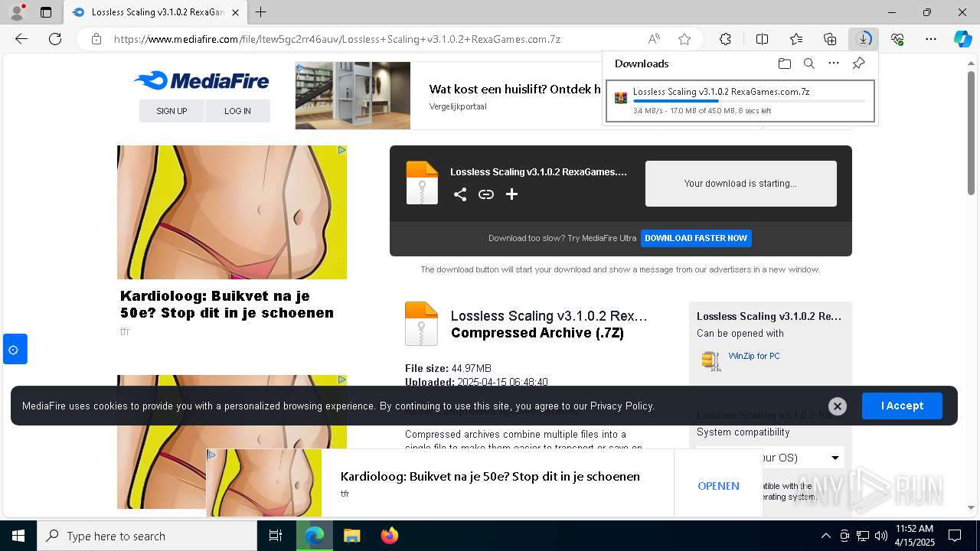The height and width of the screenshot is (551, 980).
Task: Copy the file link icon
Action: click(x=486, y=194)
